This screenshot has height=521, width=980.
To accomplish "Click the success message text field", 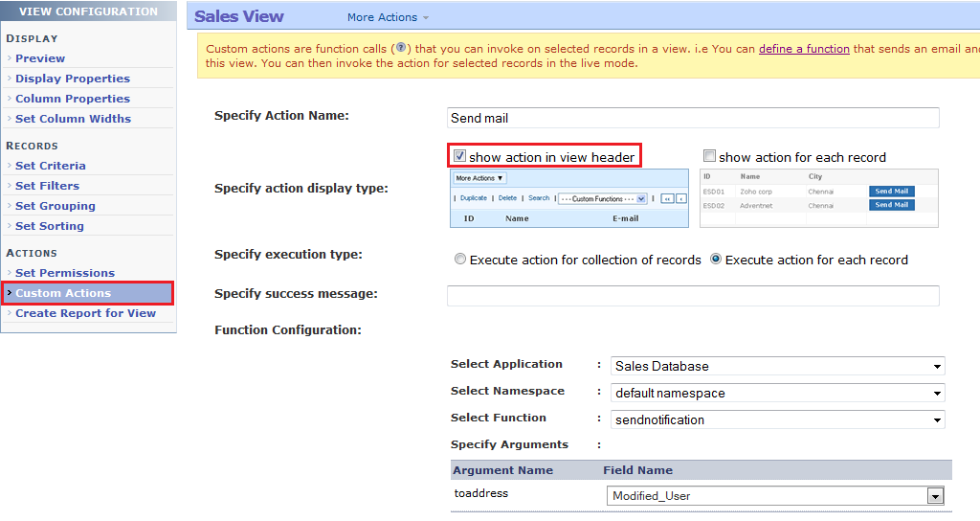I will pos(693,296).
